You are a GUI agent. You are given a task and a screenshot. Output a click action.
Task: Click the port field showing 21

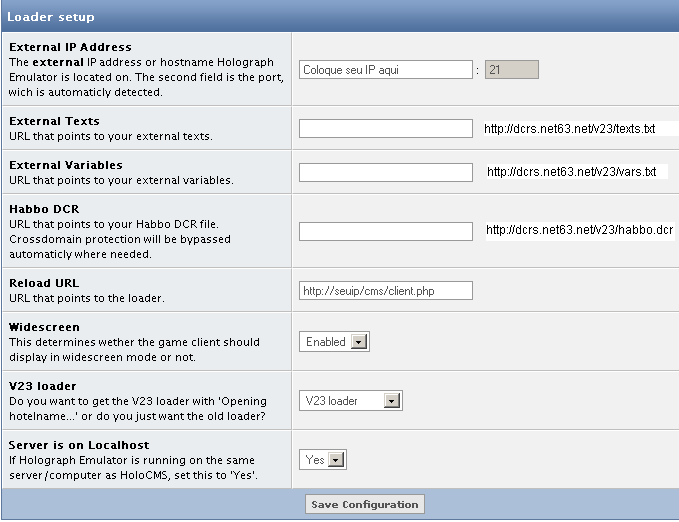[x=511, y=70]
